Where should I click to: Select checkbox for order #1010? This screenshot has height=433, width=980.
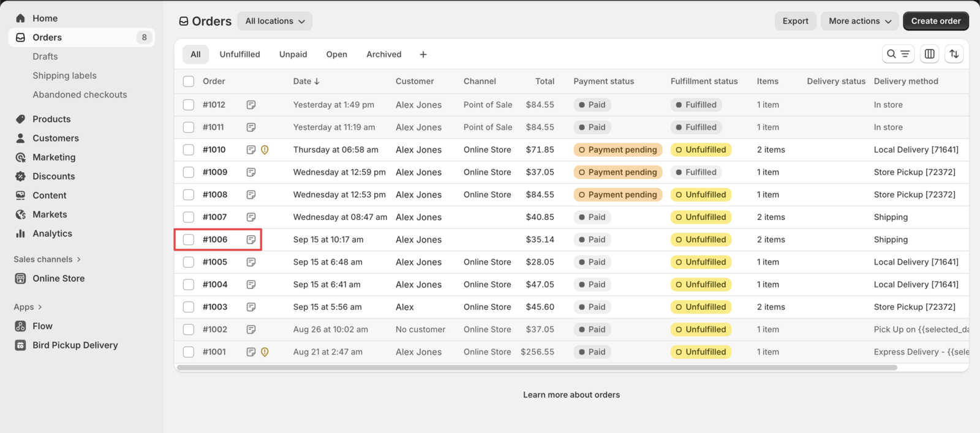click(189, 149)
